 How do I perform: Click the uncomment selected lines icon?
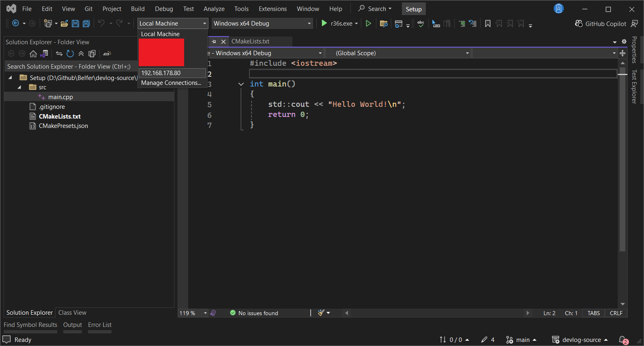click(x=473, y=24)
